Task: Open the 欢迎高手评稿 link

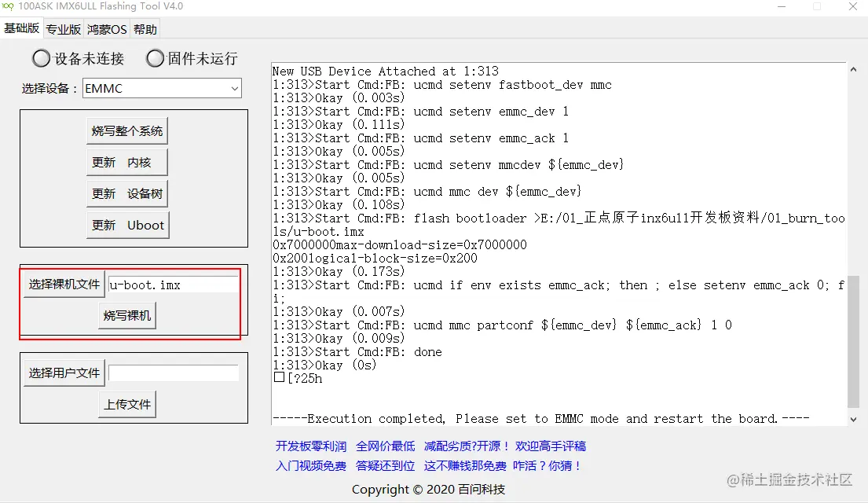Action: pyautogui.click(x=550, y=446)
